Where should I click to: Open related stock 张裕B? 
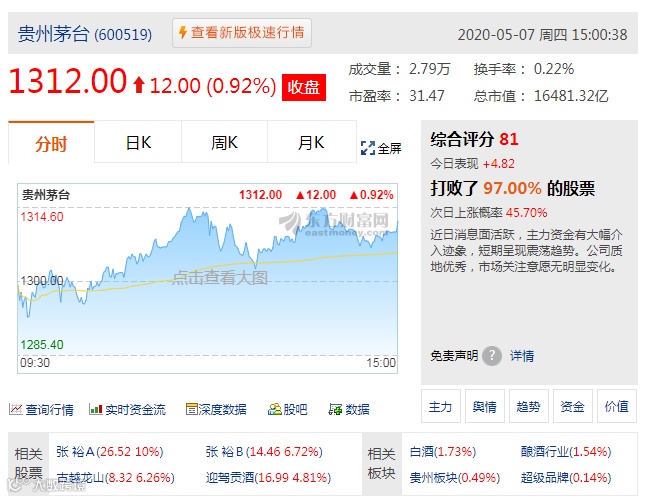[x=264, y=452]
